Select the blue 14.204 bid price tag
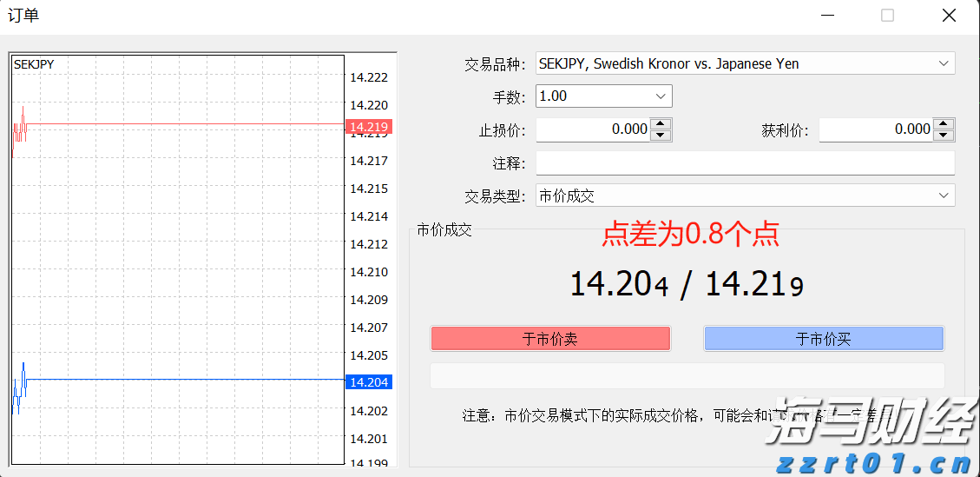The height and width of the screenshot is (477, 980). coord(369,381)
